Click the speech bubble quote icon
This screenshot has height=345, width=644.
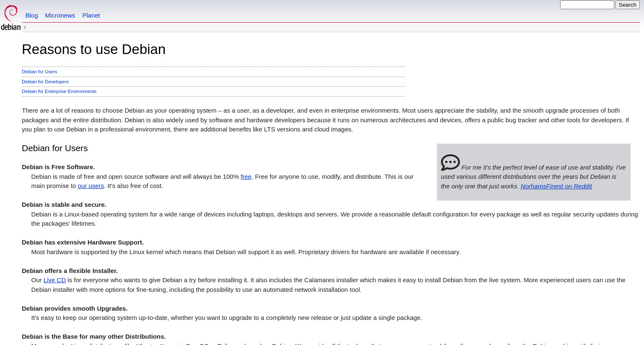[450, 162]
